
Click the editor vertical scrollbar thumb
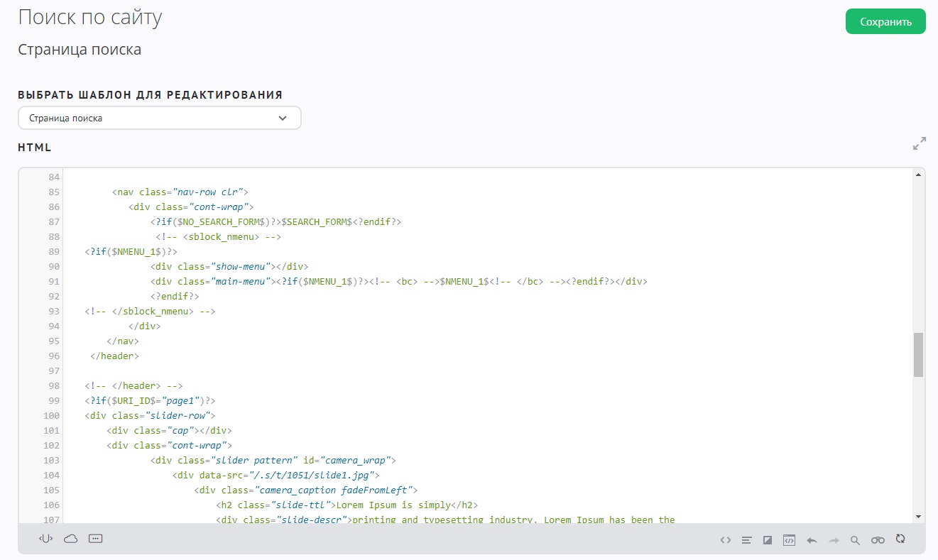(918, 354)
